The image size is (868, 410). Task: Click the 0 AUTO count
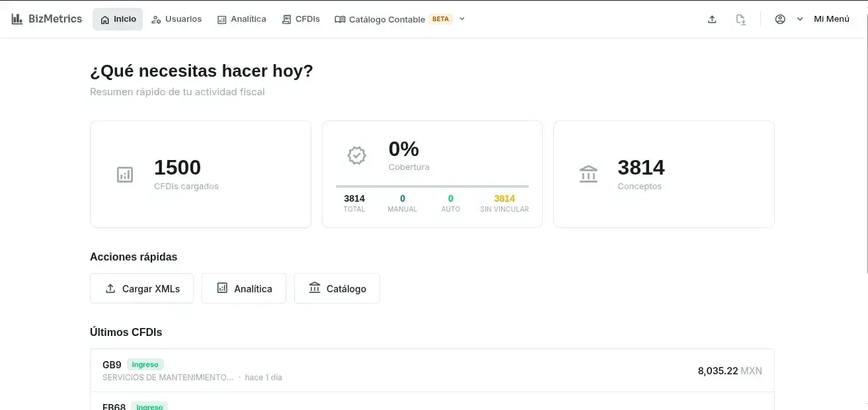pos(451,198)
